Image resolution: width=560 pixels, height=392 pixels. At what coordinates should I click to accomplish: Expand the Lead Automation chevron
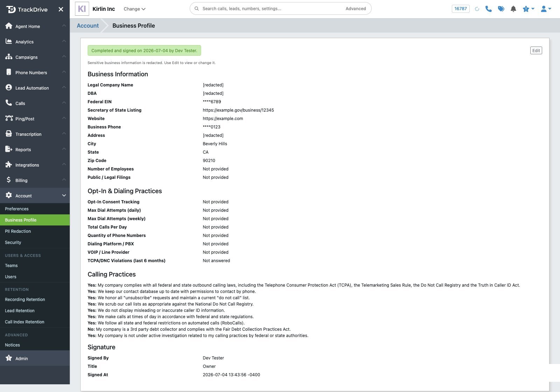tap(64, 87)
